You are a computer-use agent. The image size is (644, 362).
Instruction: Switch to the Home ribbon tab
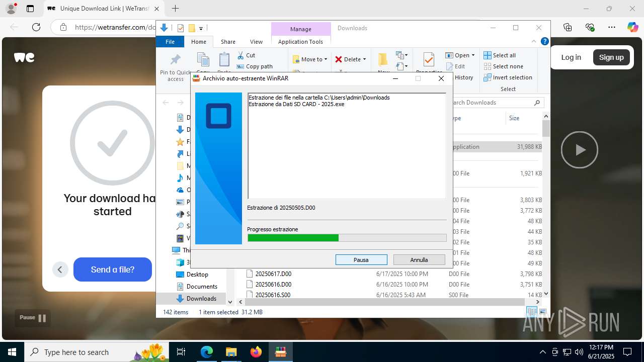click(x=199, y=42)
